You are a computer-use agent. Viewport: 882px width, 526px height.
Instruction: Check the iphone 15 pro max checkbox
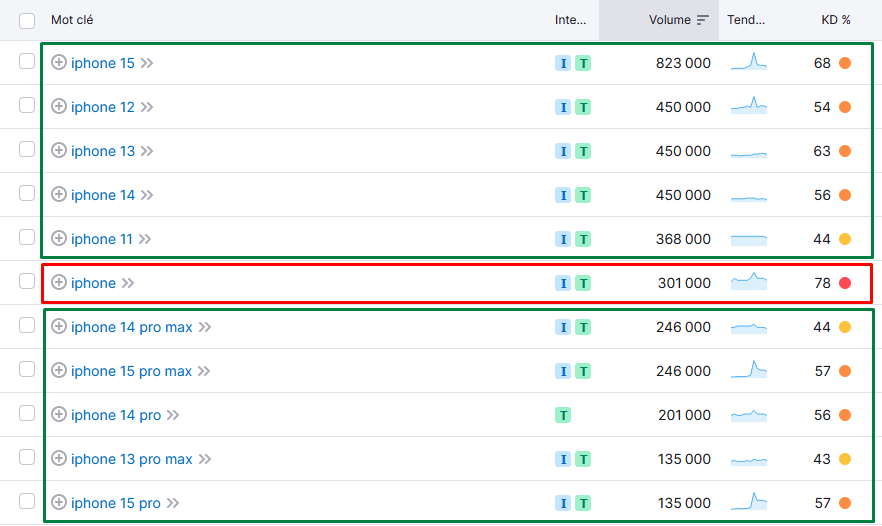pos(27,369)
